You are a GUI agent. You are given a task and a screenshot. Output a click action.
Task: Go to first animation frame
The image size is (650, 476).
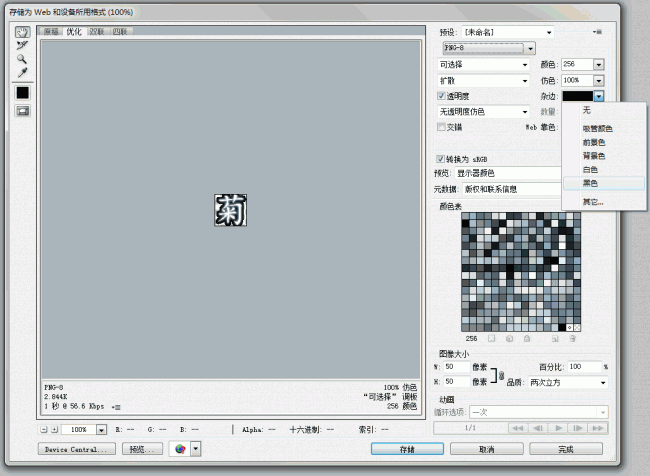pos(518,428)
